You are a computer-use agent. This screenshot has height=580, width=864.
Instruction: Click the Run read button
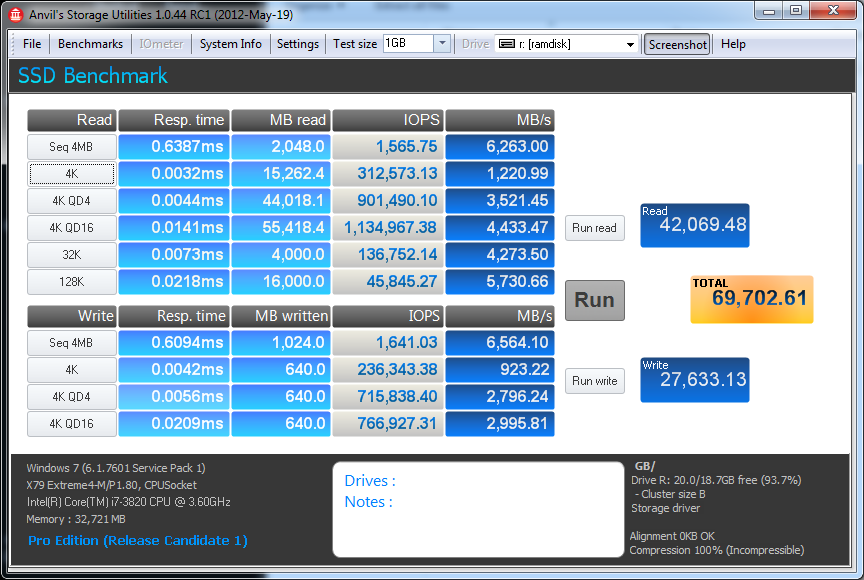pyautogui.click(x=594, y=228)
